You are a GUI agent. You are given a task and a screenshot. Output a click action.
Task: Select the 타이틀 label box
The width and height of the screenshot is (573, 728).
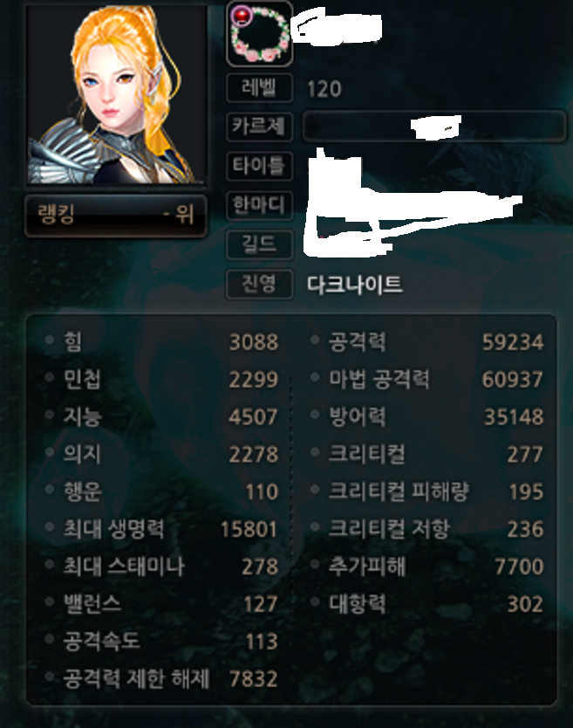click(x=259, y=165)
